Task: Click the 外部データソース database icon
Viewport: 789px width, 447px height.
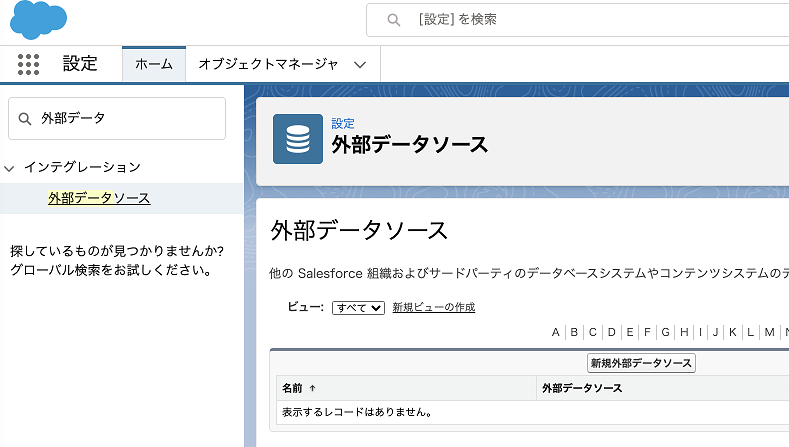Action: point(298,139)
